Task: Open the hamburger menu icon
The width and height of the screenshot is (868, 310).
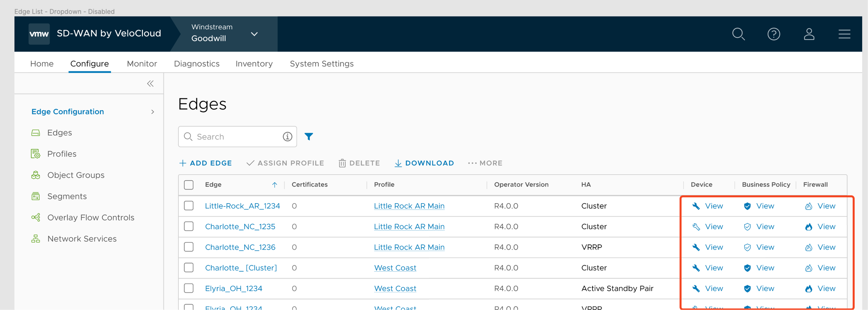Action: point(844,34)
